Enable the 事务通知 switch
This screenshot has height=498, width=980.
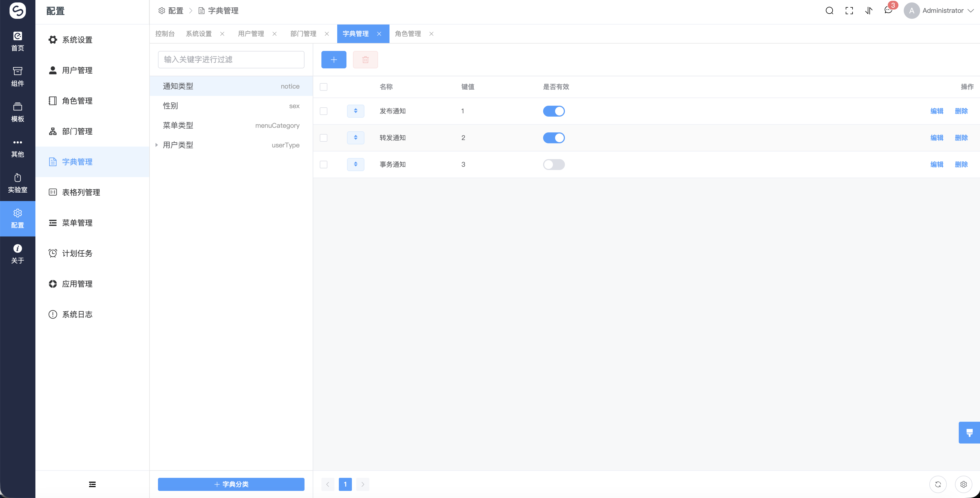[x=553, y=164]
